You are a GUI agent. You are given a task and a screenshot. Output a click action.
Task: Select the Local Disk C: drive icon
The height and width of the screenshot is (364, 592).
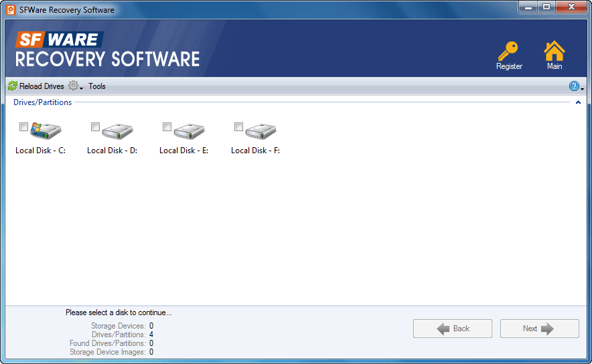click(x=46, y=130)
